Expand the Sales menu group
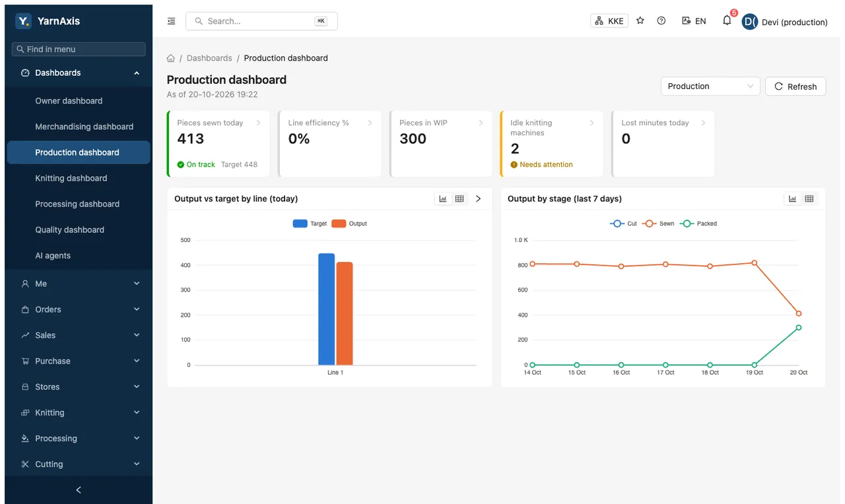Viewport: 845px width, 504px height. click(x=79, y=335)
